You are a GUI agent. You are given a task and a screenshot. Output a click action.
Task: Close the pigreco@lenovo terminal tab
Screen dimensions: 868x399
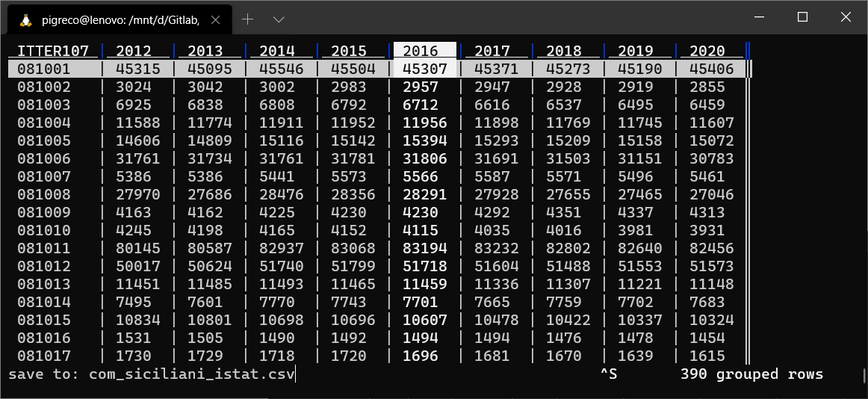[x=216, y=20]
